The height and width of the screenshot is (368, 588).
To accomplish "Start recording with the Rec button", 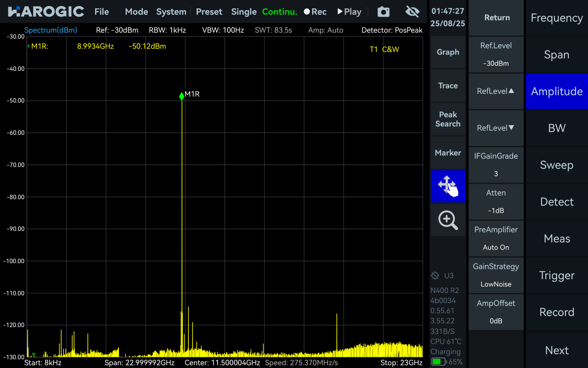I will 315,12.
